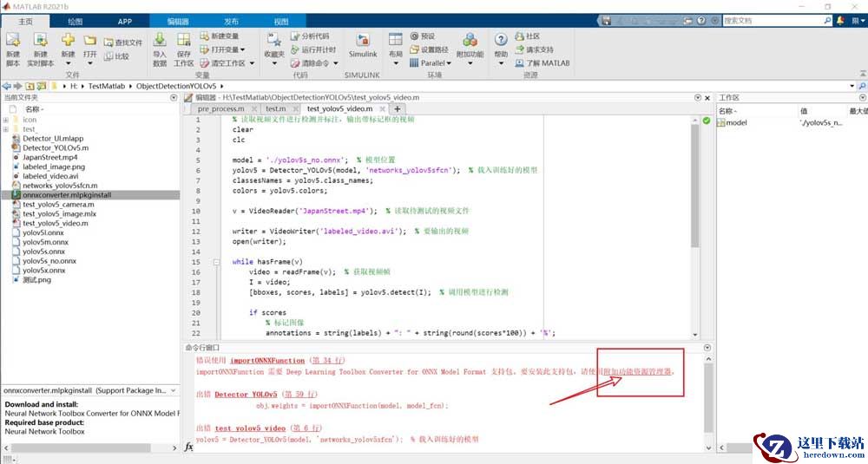
Task: Click the importONNXFunction error link
Action: [267, 361]
